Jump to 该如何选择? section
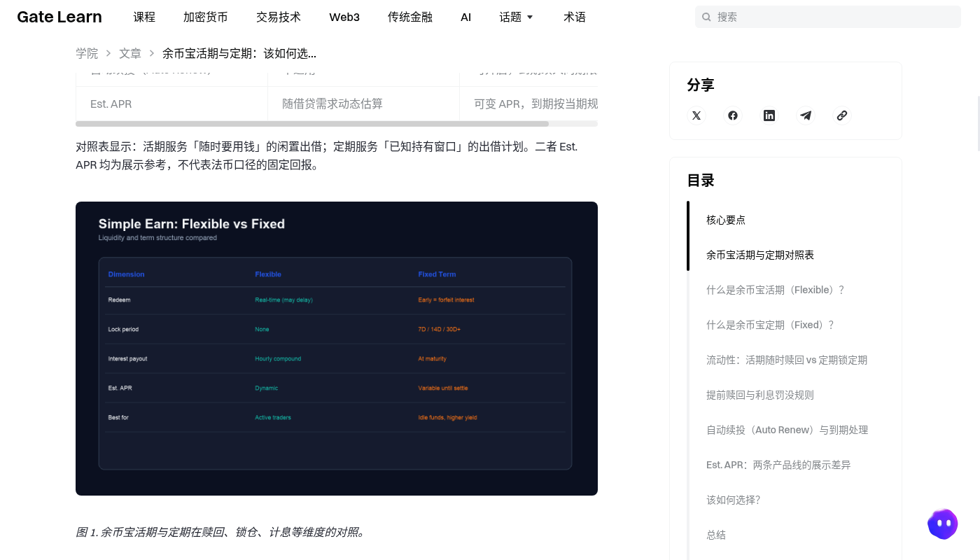The height and width of the screenshot is (560, 980). 734,500
